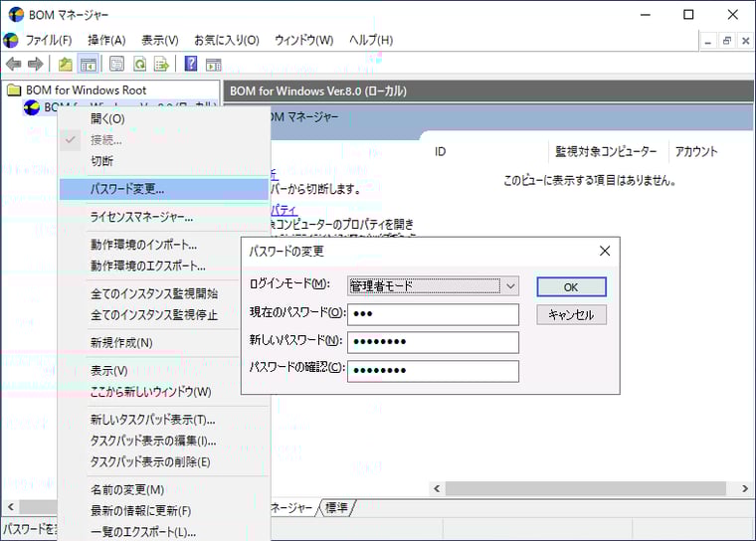Viewport: 756px width, 541px height.
Task: Choose 最新の情報に更新(F)
Action: (164, 511)
